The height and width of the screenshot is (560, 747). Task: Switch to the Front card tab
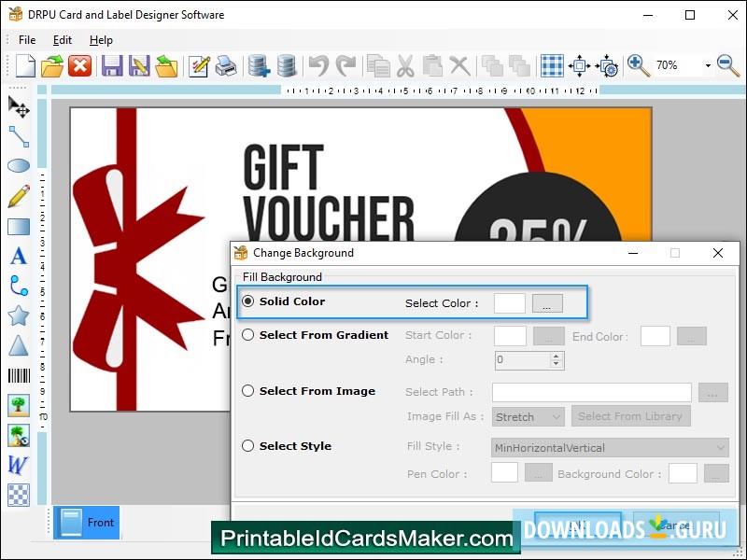coord(87,523)
